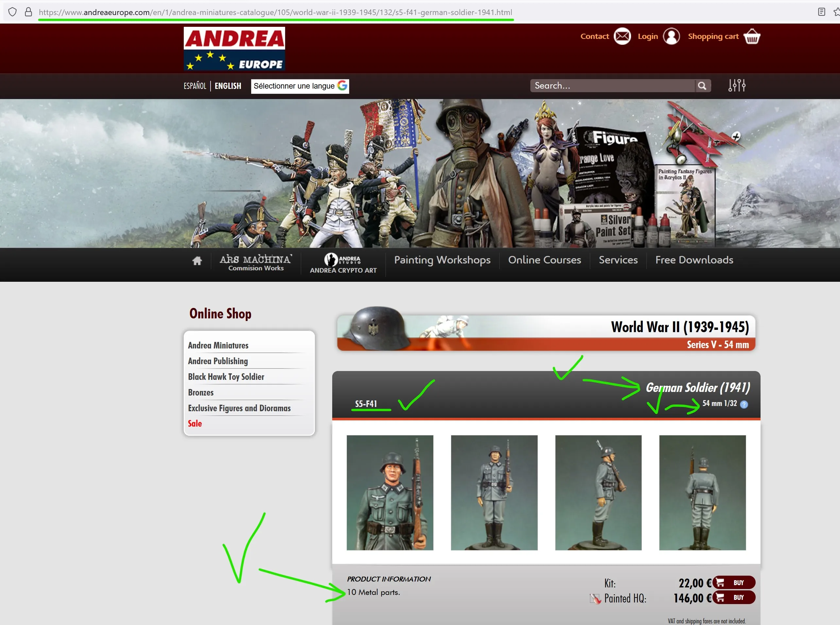
Task: Switch site language to Español
Action: (195, 86)
